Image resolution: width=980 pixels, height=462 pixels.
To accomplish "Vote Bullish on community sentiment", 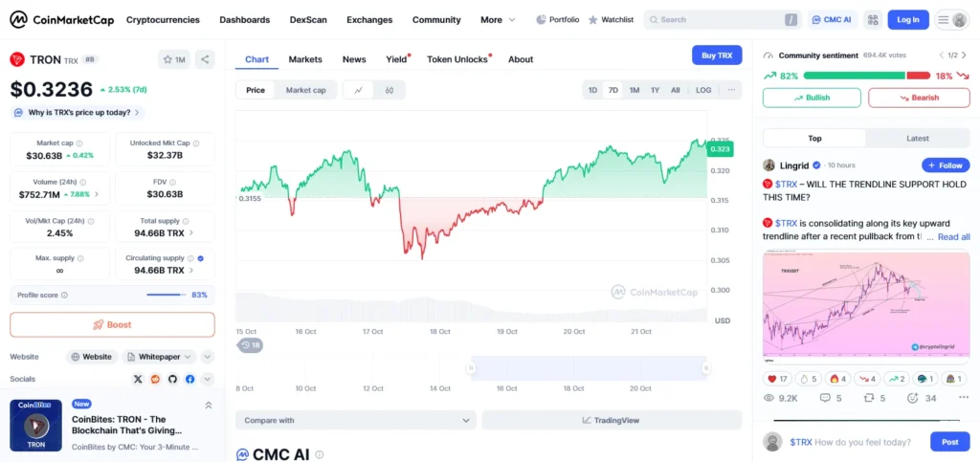I will 811,98.
